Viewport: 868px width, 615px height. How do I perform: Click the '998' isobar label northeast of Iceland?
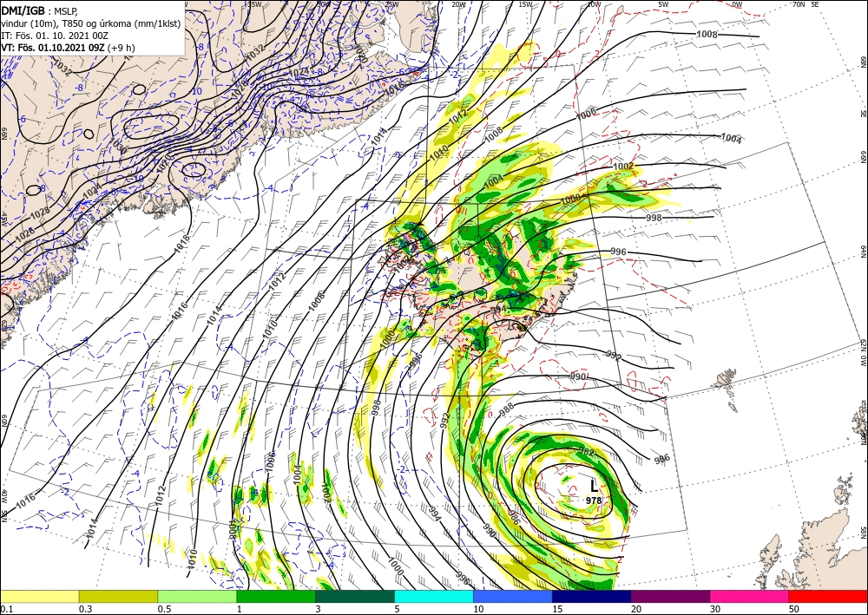coord(654,218)
